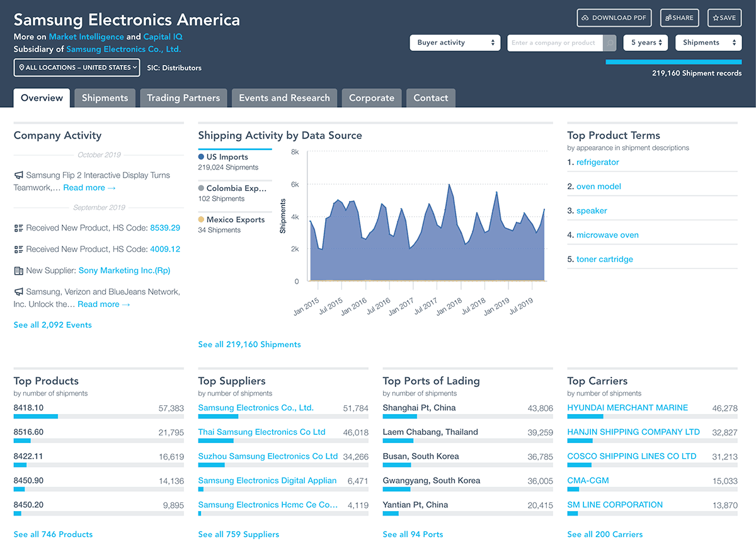Click the megaphone icon beside Samsung Flip 2 news
Image resolution: width=756 pixels, height=547 pixels.
tap(19, 175)
